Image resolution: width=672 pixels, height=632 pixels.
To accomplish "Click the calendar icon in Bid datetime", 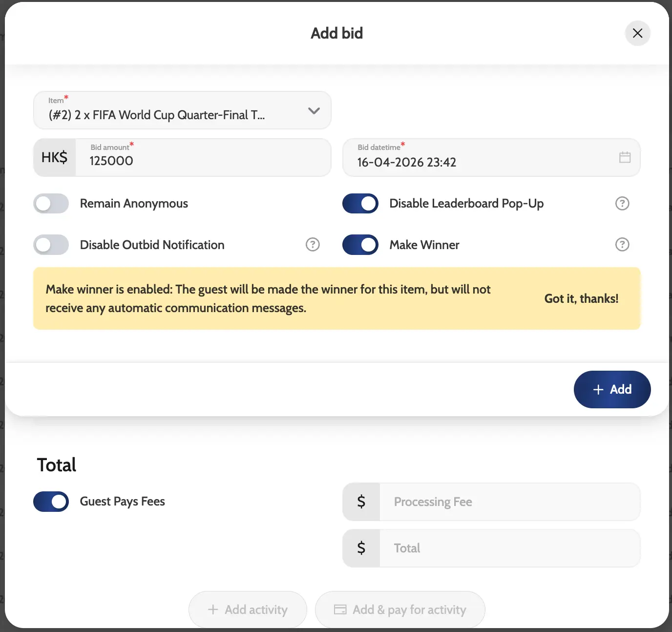I will pos(625,157).
